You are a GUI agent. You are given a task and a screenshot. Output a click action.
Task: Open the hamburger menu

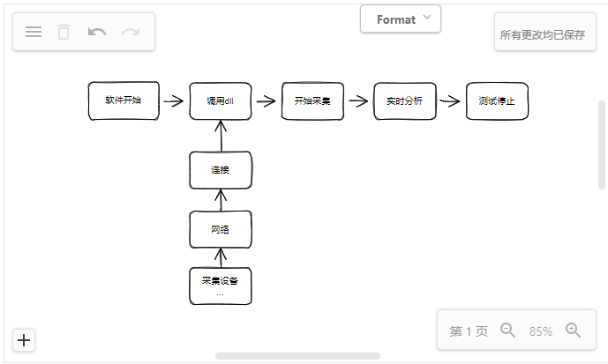[34, 32]
